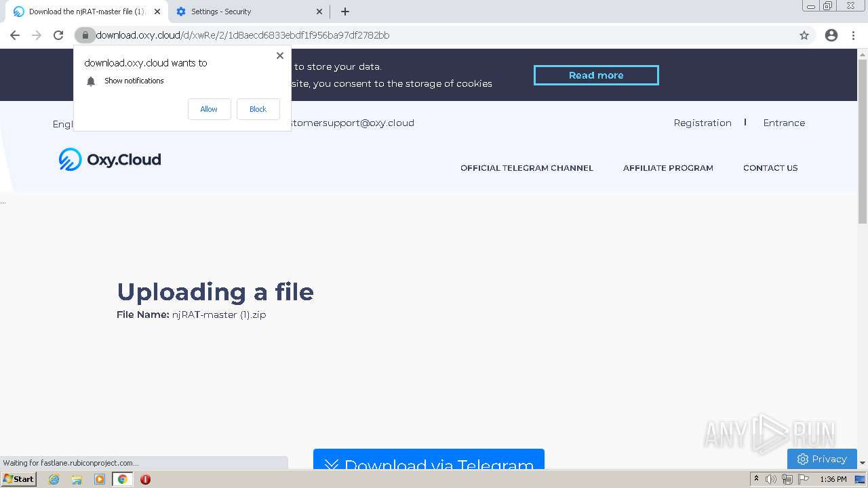Open a new browser tab
The height and width of the screenshot is (488, 868).
pyautogui.click(x=345, y=12)
